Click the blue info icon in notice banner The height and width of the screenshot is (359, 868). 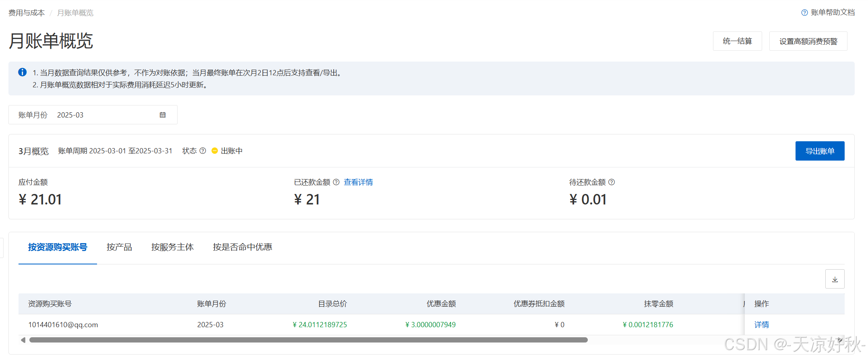(x=23, y=72)
